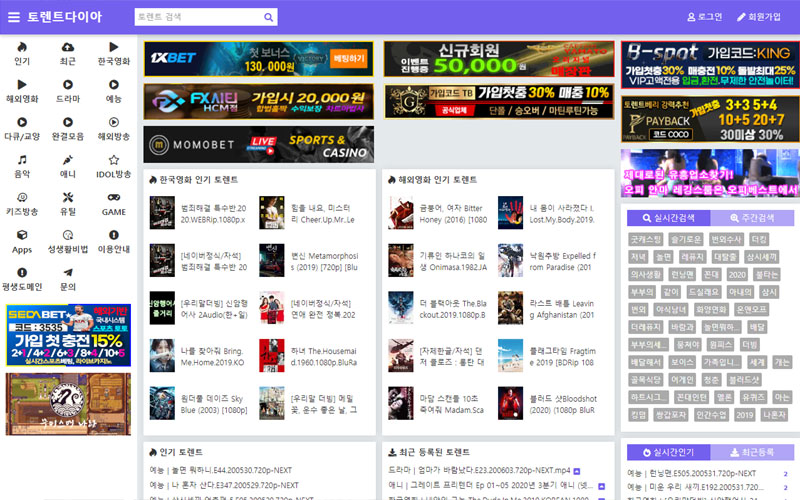Open 예능 sidebar icon

coord(113,85)
